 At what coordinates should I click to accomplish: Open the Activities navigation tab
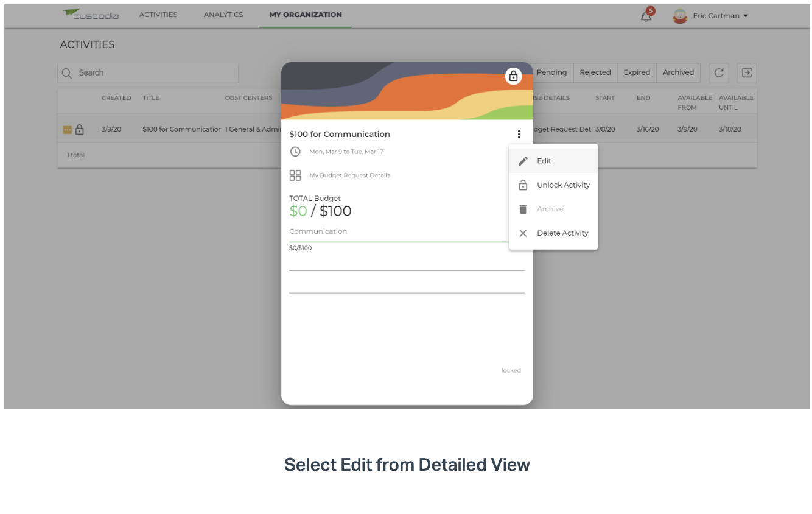158,15
